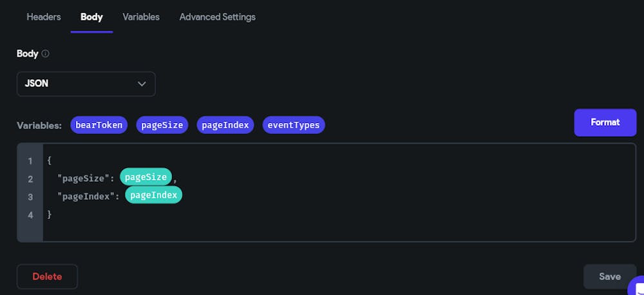Open the JSON body type dropdown
The height and width of the screenshot is (295, 644).
[86, 84]
